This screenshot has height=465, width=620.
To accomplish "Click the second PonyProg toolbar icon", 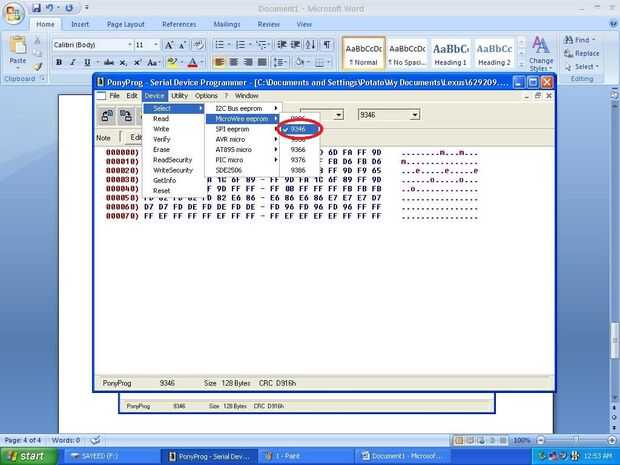I will (126, 115).
